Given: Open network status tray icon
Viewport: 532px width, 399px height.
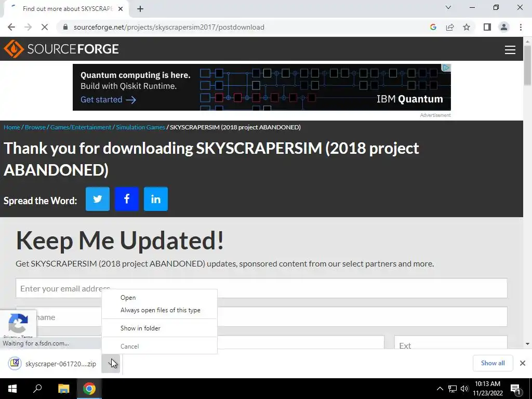Looking at the screenshot, I should [453, 389].
